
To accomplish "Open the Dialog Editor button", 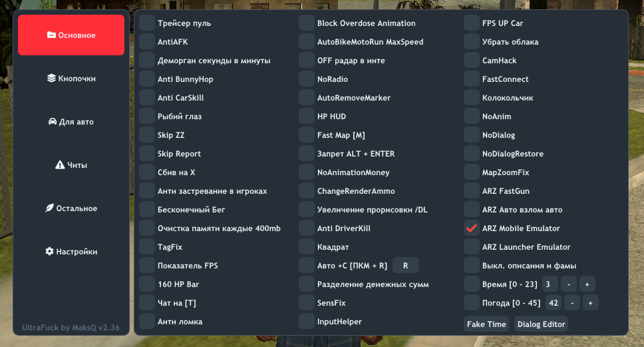I will [541, 324].
